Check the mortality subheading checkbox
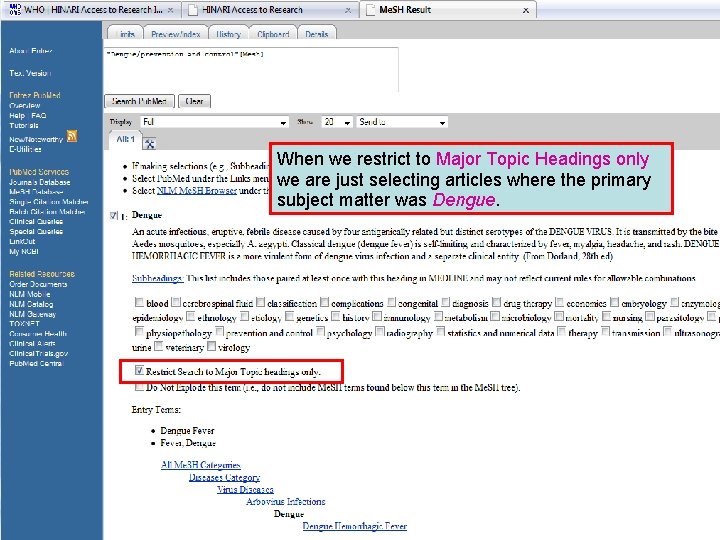 pyautogui.click(x=559, y=316)
